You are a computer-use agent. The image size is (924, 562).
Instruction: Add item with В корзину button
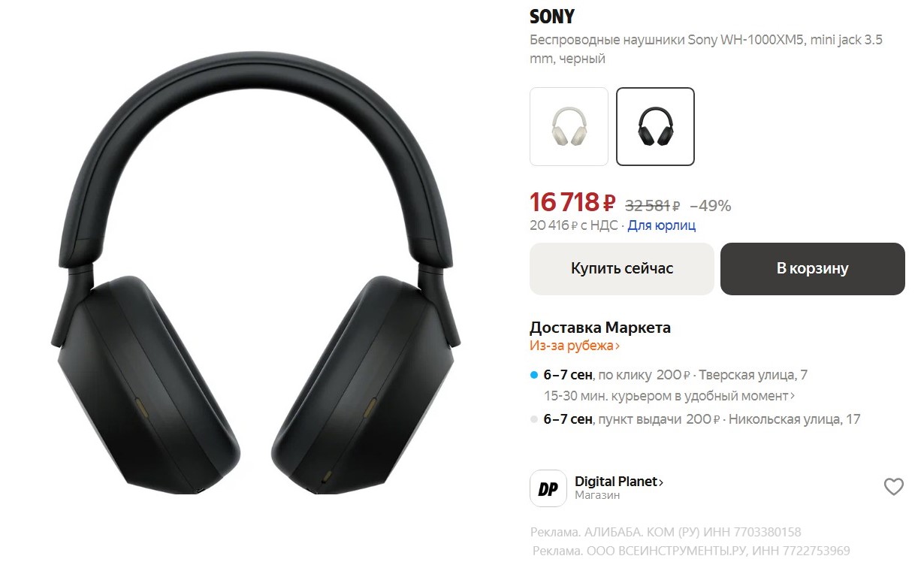click(x=813, y=268)
